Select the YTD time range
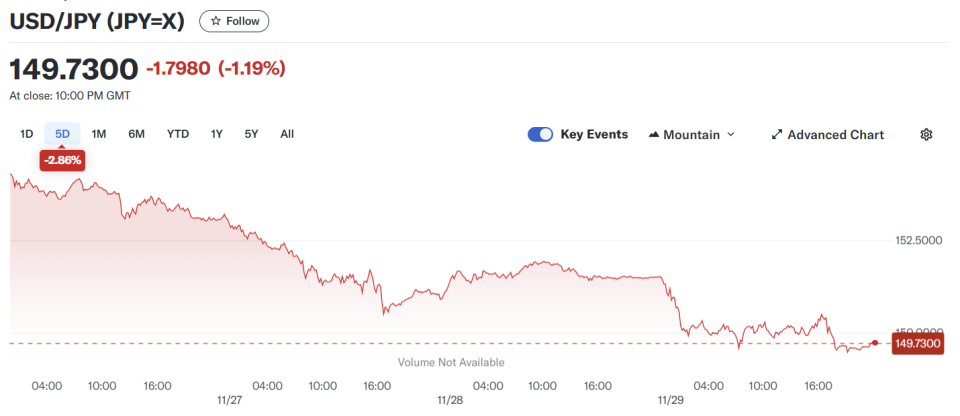The width and height of the screenshot is (960, 416). [x=178, y=134]
